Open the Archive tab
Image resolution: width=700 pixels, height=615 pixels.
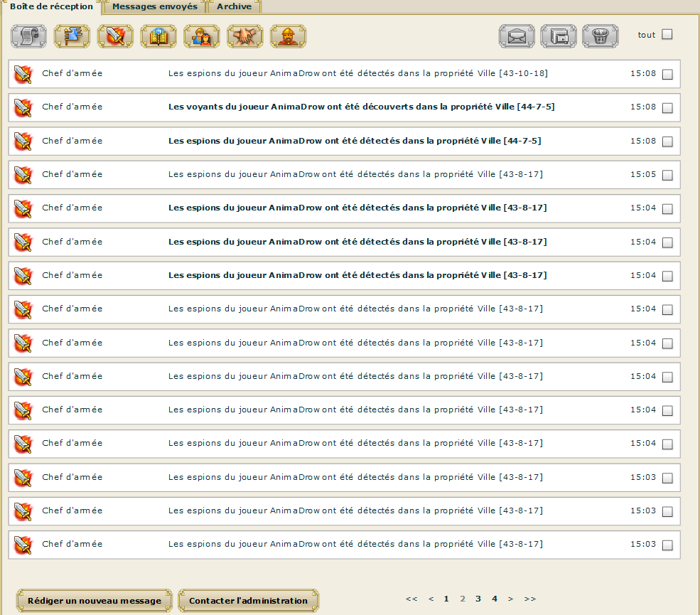[234, 6]
